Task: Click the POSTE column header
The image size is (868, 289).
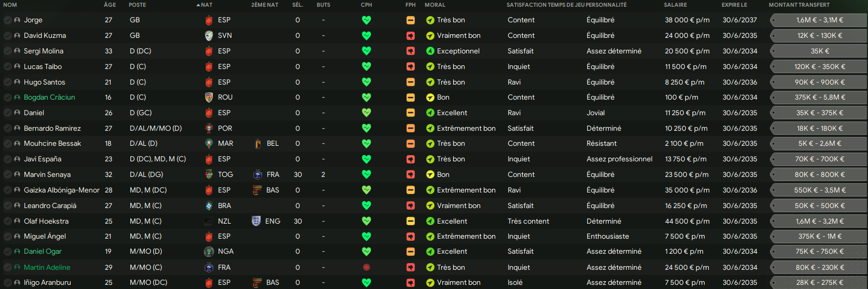Action: click(x=138, y=5)
